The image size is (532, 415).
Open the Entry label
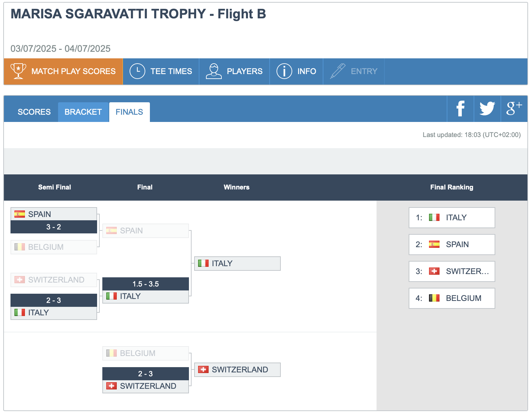coord(364,71)
